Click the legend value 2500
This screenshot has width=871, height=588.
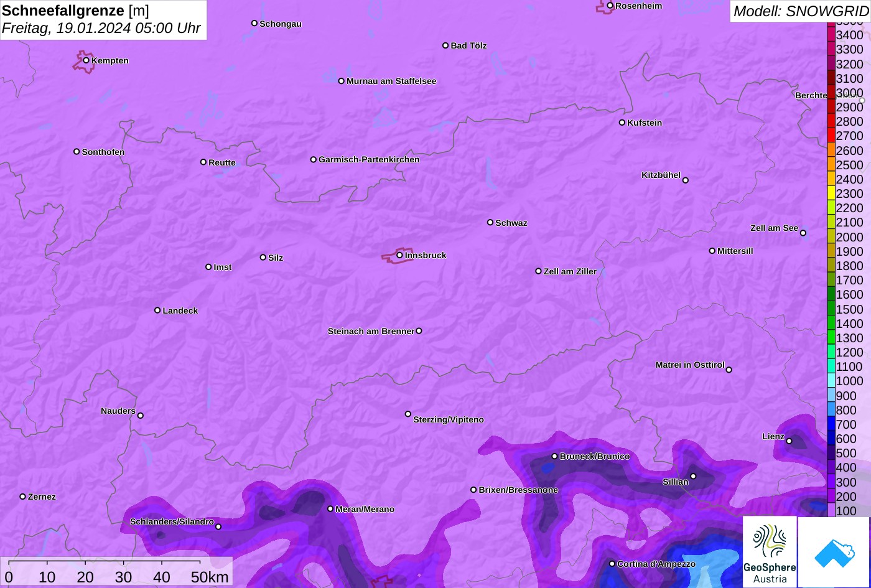(x=850, y=165)
